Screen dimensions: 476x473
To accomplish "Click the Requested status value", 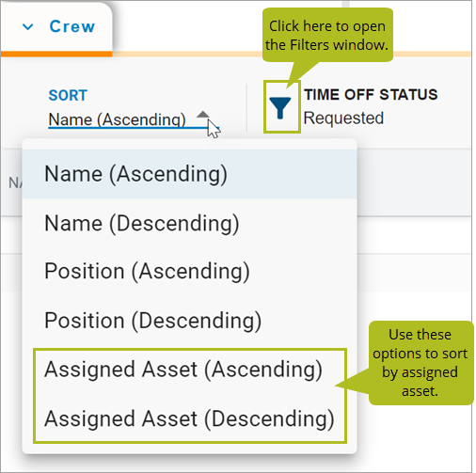I will pyautogui.click(x=343, y=118).
